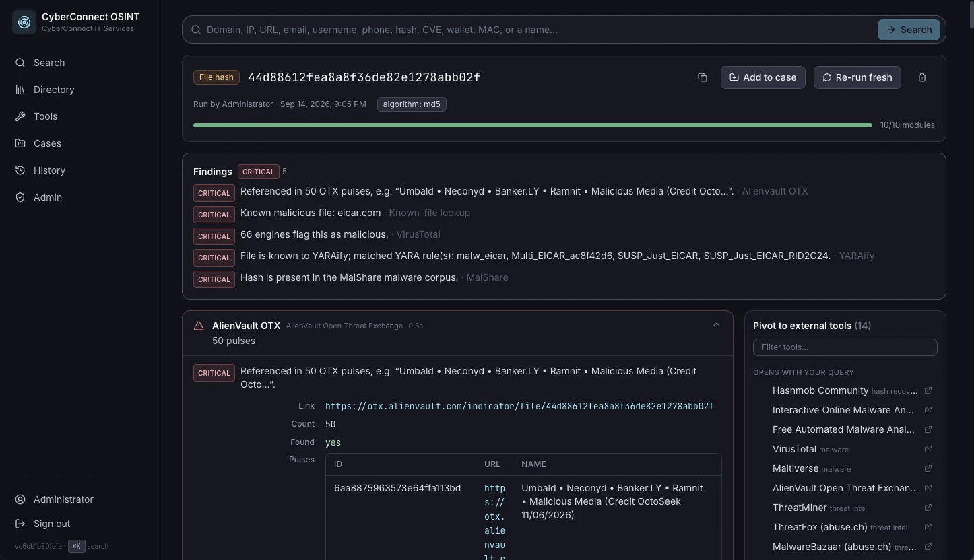Click CRITICAL badge beside Findings heading
This screenshot has height=560, width=974.
[258, 172]
